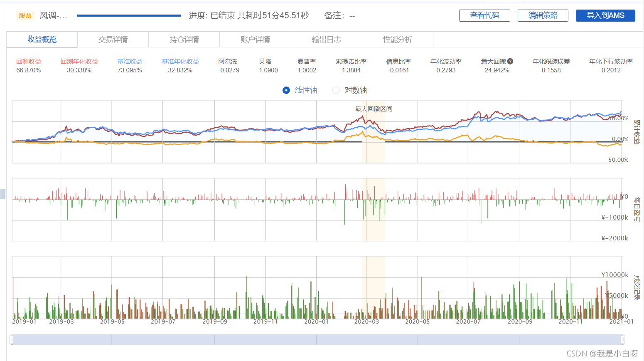This screenshot has height=361, width=644.
Task: Click the 年化波动率 metric label
Action: (x=446, y=61)
